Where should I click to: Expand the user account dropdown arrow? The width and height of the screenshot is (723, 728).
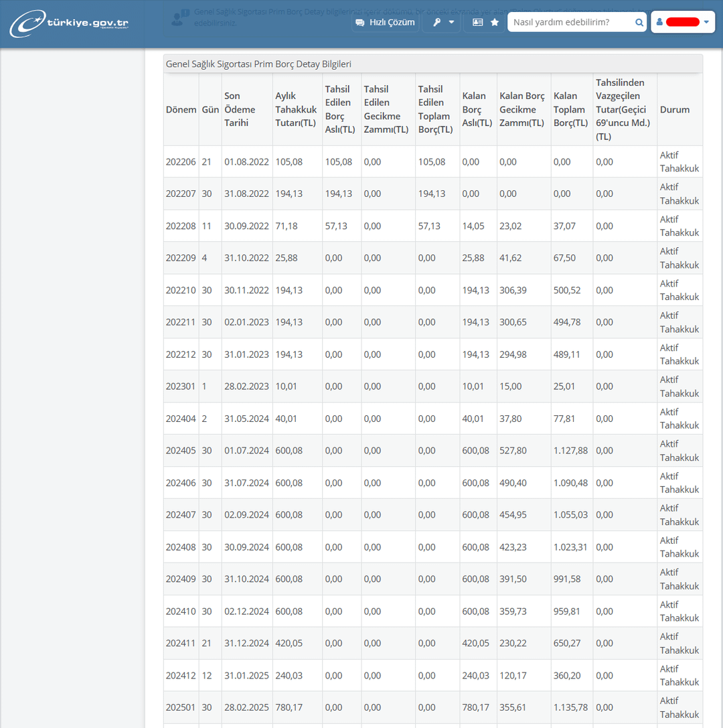click(706, 22)
